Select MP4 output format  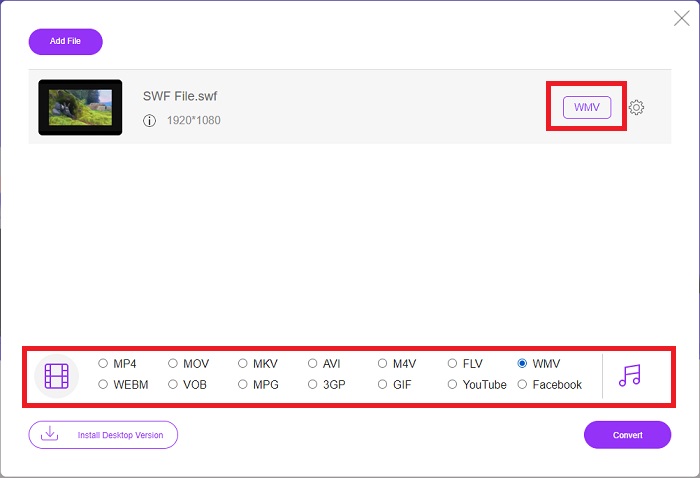tap(103, 363)
